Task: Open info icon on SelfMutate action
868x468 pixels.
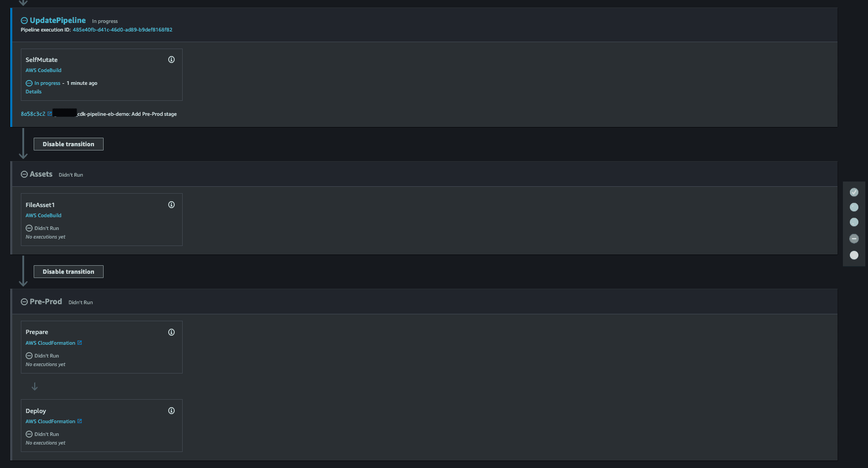Action: pos(171,60)
